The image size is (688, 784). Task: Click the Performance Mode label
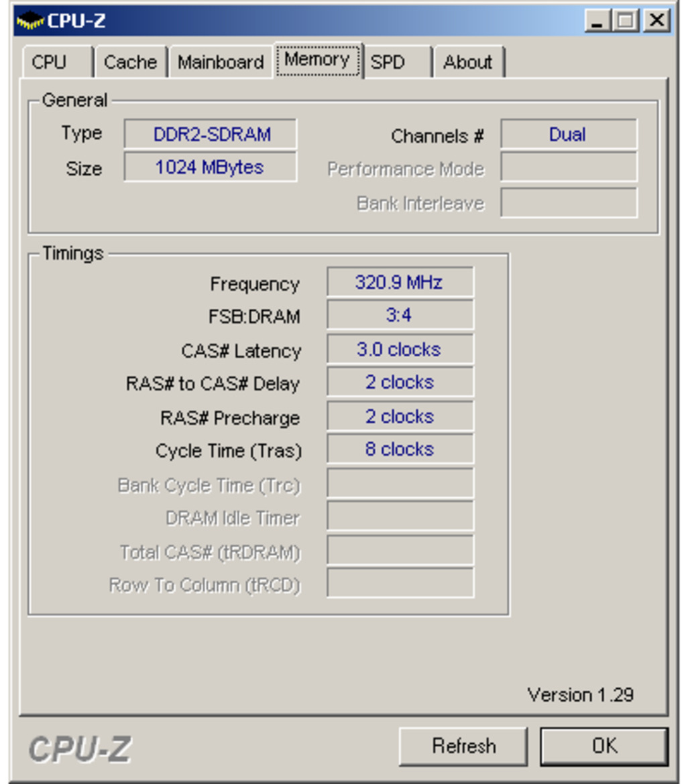(x=406, y=169)
